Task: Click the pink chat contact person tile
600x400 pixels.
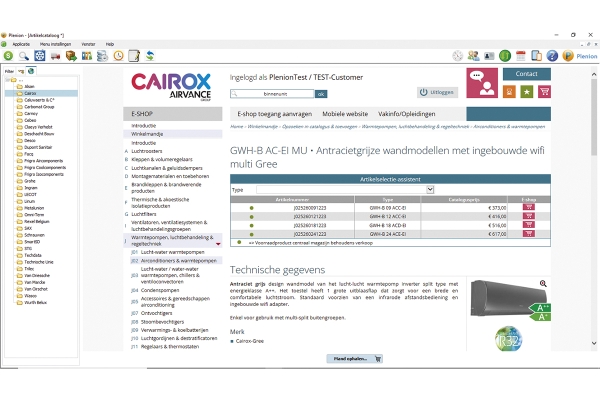Action: (x=482, y=83)
